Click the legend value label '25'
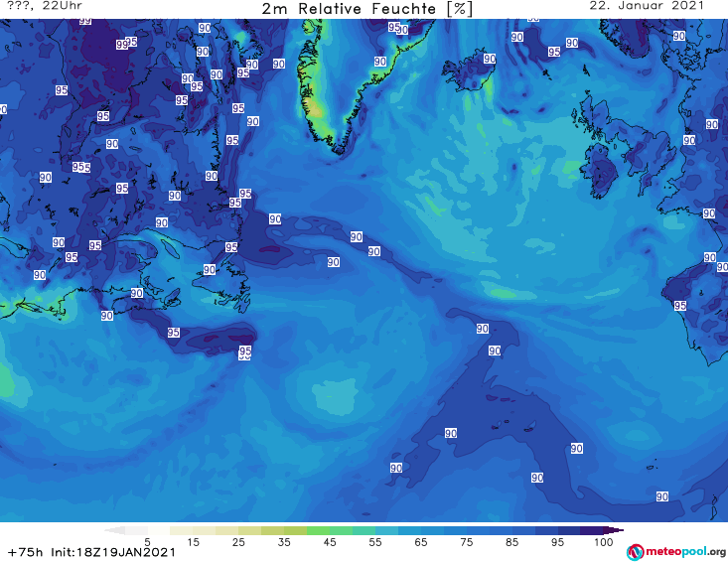 [238, 542]
